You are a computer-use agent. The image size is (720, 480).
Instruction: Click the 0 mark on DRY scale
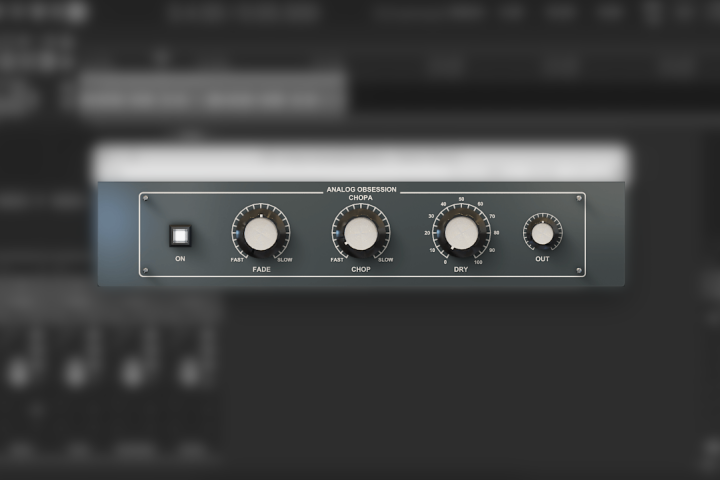coord(445,262)
